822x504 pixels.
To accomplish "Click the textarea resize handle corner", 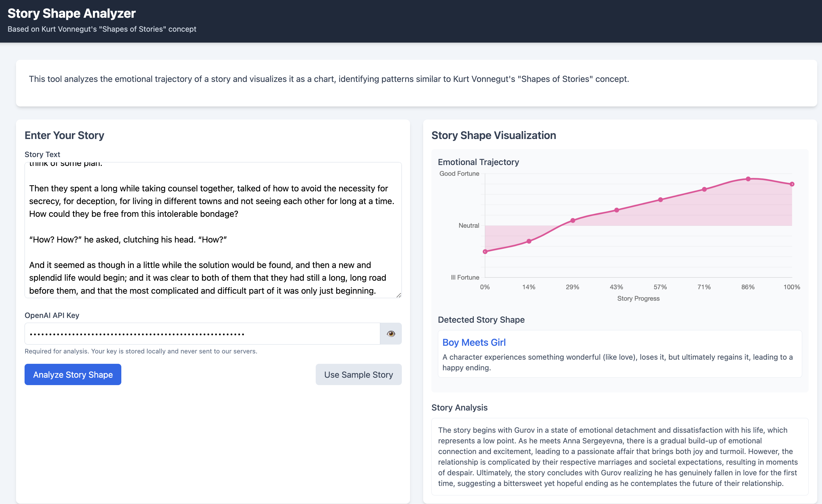I will coord(399,295).
